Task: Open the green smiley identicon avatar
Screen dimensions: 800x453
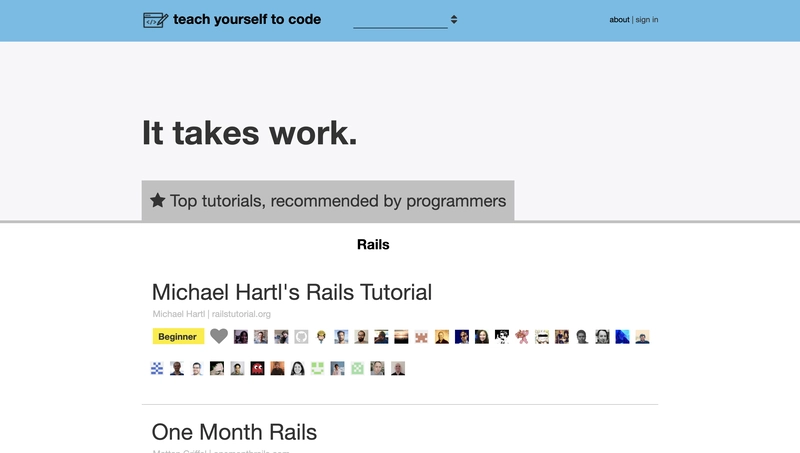Action: (317, 368)
